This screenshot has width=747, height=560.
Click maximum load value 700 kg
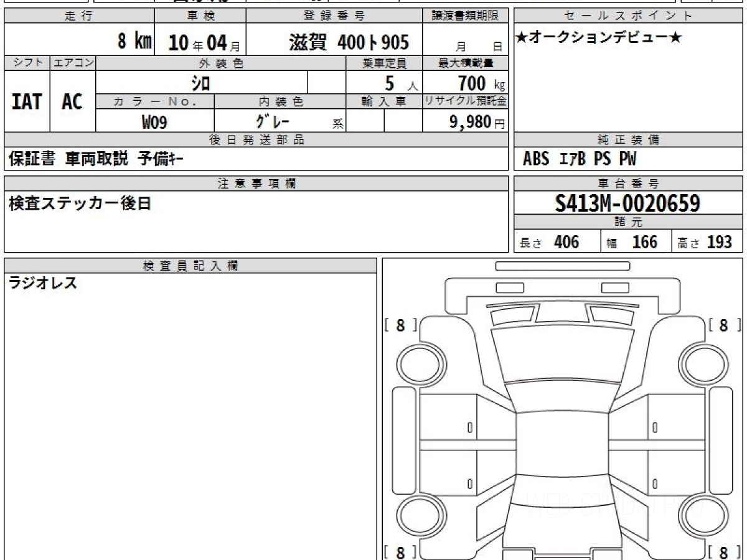coord(481,83)
